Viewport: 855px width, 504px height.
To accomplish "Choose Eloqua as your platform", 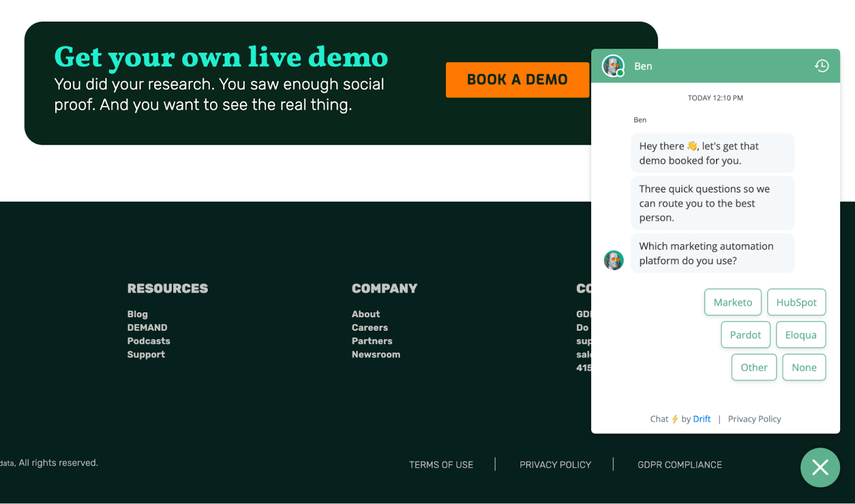I will (800, 335).
